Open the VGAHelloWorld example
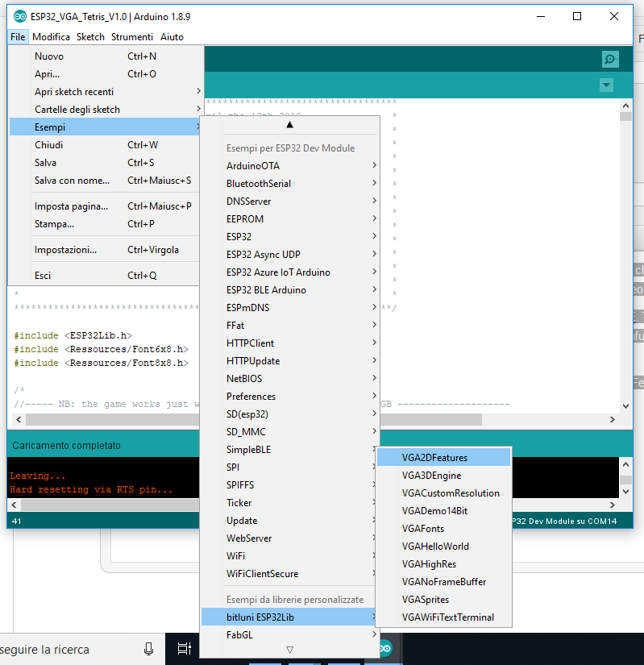 tap(443, 547)
